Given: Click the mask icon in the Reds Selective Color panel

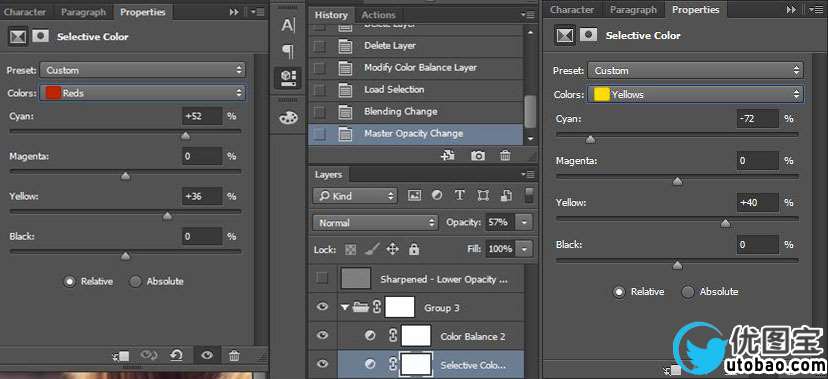Looking at the screenshot, I should (x=41, y=36).
